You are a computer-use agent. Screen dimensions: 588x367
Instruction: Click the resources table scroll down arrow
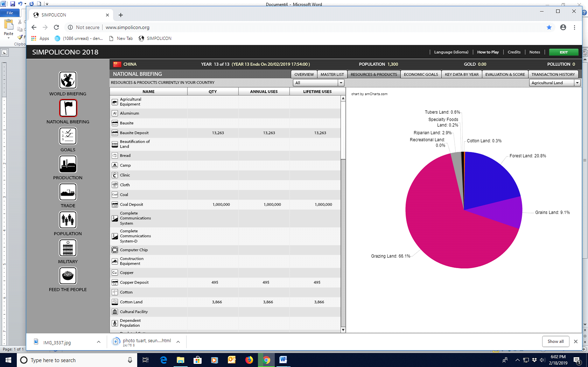pyautogui.click(x=343, y=330)
